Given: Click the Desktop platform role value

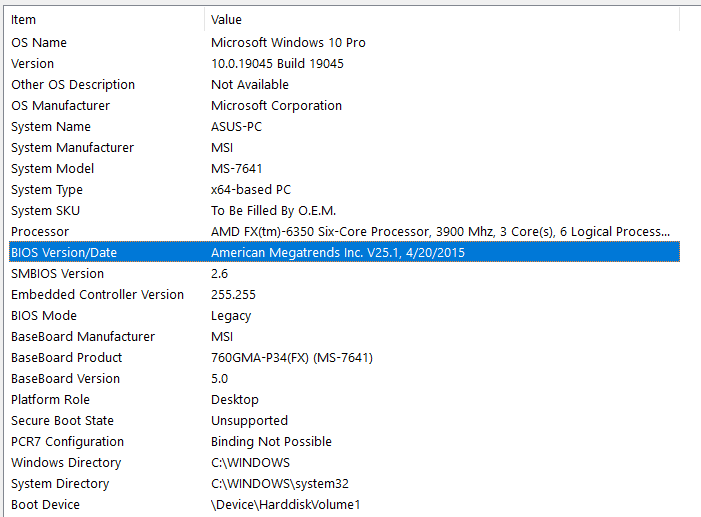Looking at the screenshot, I should (x=235, y=400).
